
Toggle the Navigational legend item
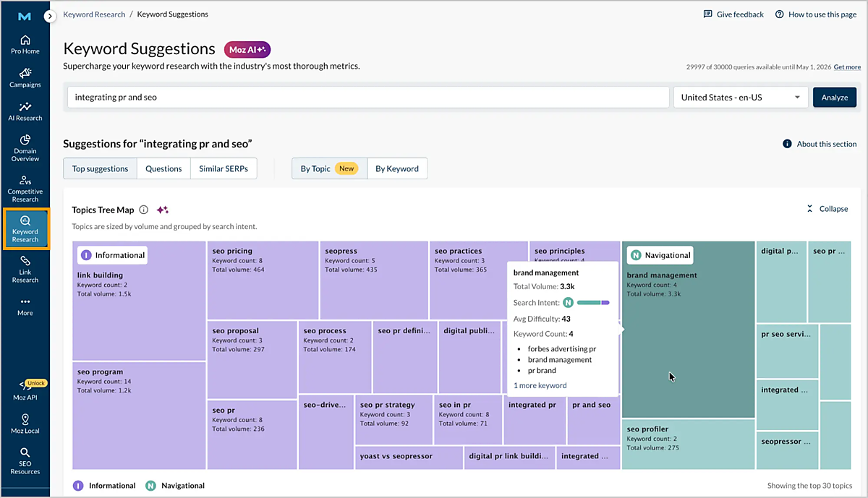coord(175,486)
